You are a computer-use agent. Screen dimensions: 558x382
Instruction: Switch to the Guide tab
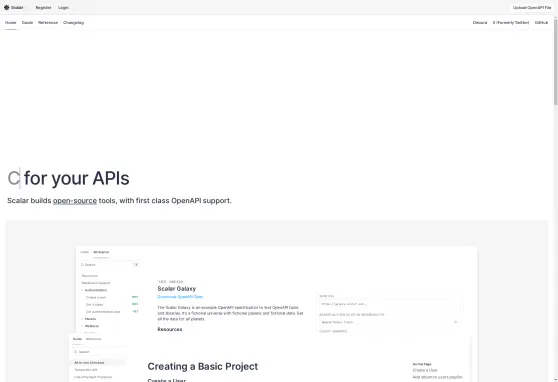27,22
